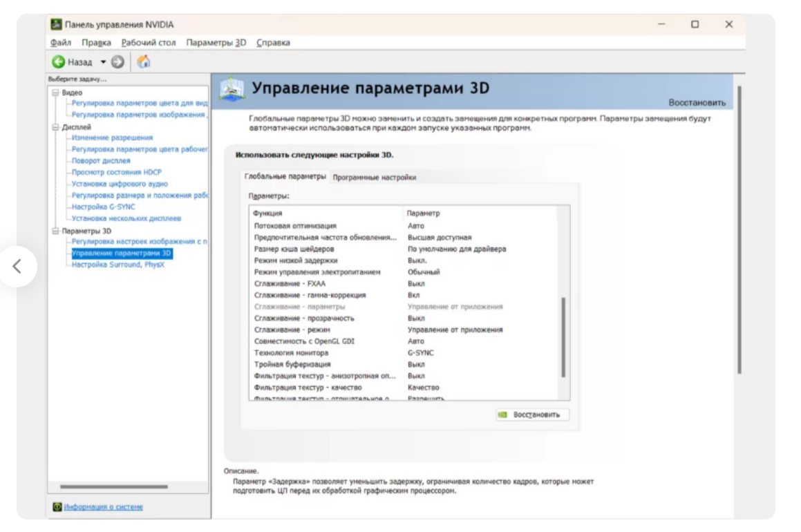Select Предпочтительная частота обновления row
Screen dimensions: 801x532
pyautogui.click(x=404, y=238)
